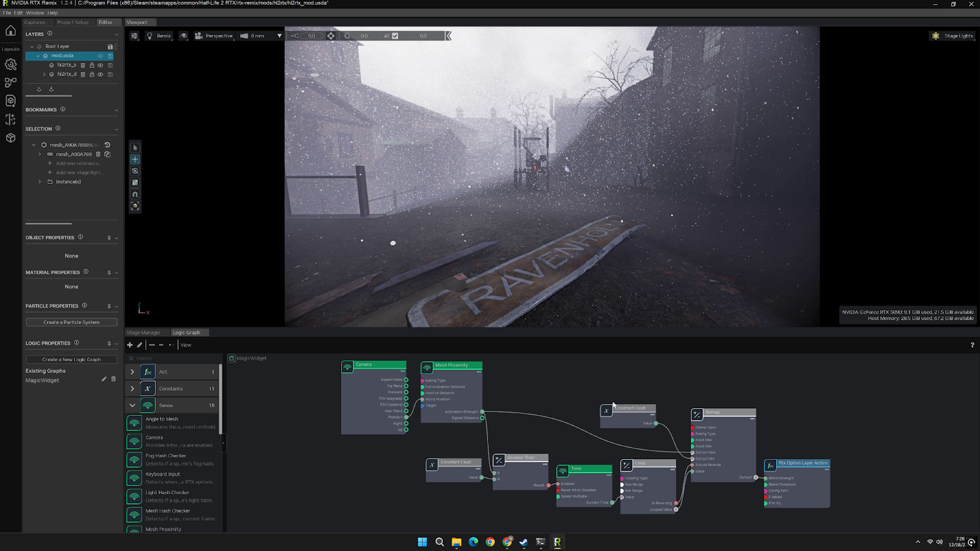Expand the Act node category
The image size is (980, 551).
132,372
